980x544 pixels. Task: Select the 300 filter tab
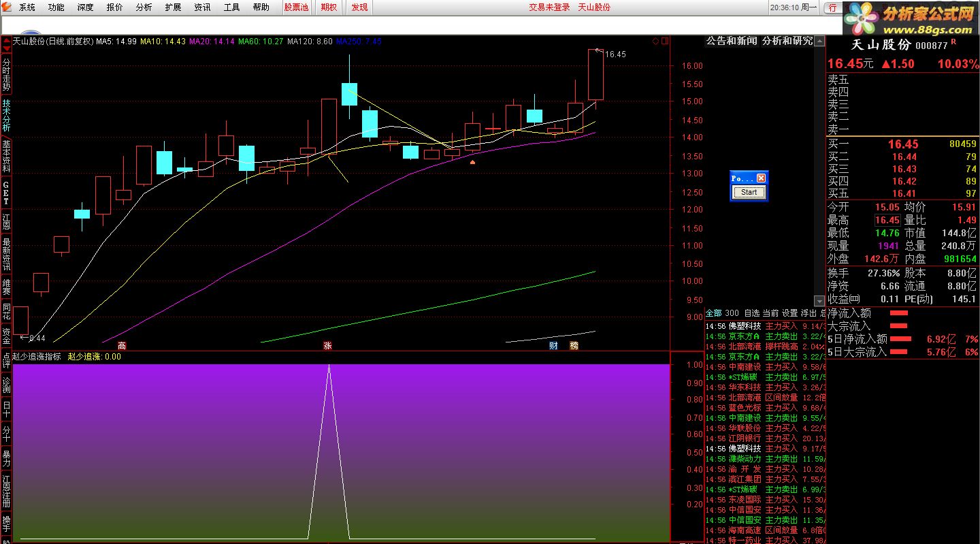(x=732, y=313)
